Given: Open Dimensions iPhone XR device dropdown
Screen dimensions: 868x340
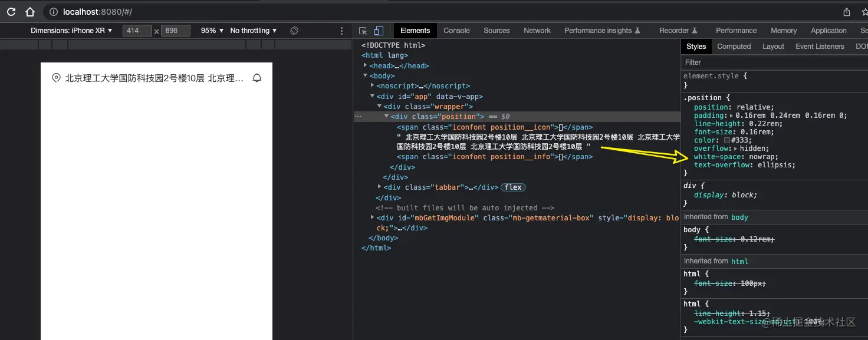Looking at the screenshot, I should 71,31.
